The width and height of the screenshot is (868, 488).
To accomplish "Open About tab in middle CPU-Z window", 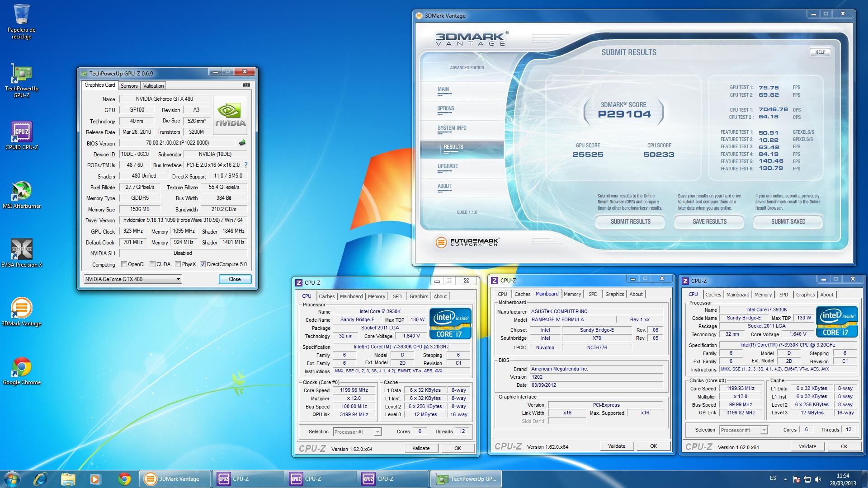I will (x=636, y=294).
